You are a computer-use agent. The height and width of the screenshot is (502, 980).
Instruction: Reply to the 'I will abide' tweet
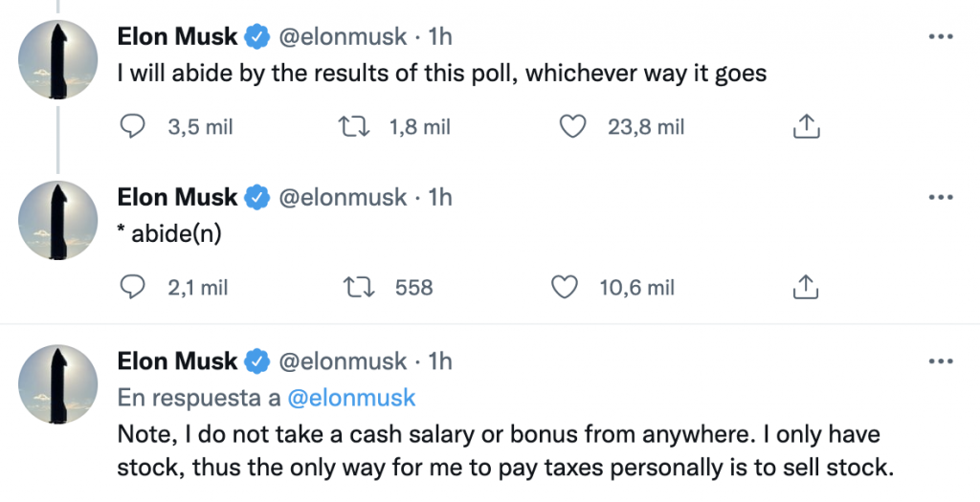tap(134, 126)
